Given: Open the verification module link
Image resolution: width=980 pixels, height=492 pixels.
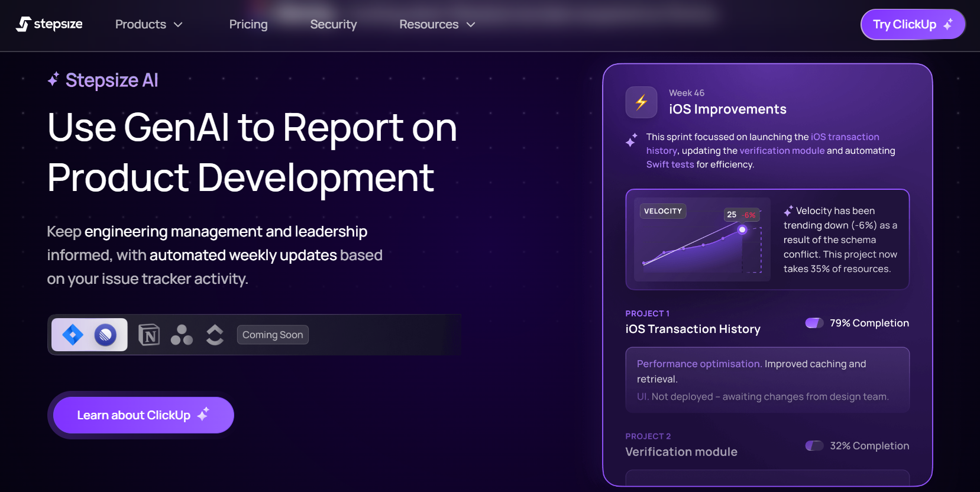Looking at the screenshot, I should point(782,151).
